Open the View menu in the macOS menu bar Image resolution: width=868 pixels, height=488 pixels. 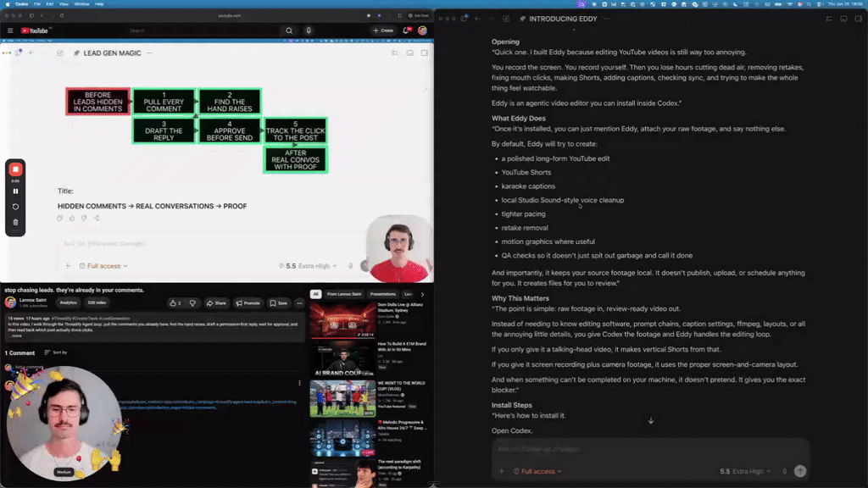pyautogui.click(x=64, y=4)
